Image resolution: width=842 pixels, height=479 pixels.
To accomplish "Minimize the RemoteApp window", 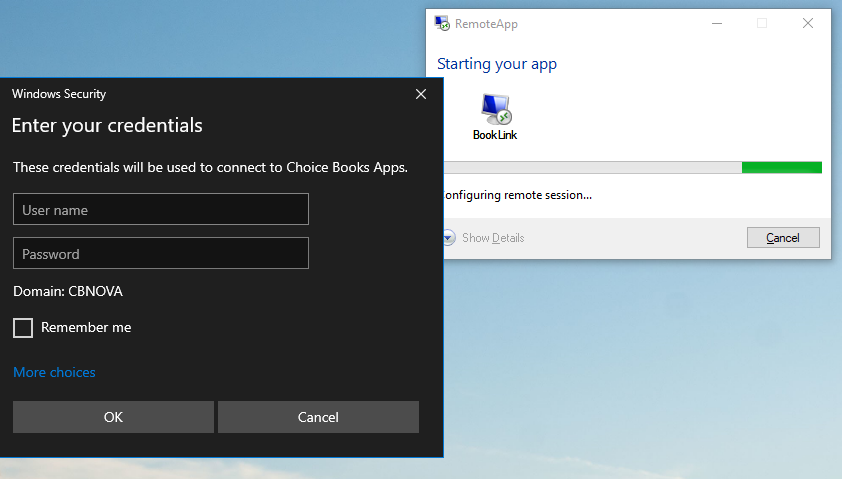I will (717, 23).
